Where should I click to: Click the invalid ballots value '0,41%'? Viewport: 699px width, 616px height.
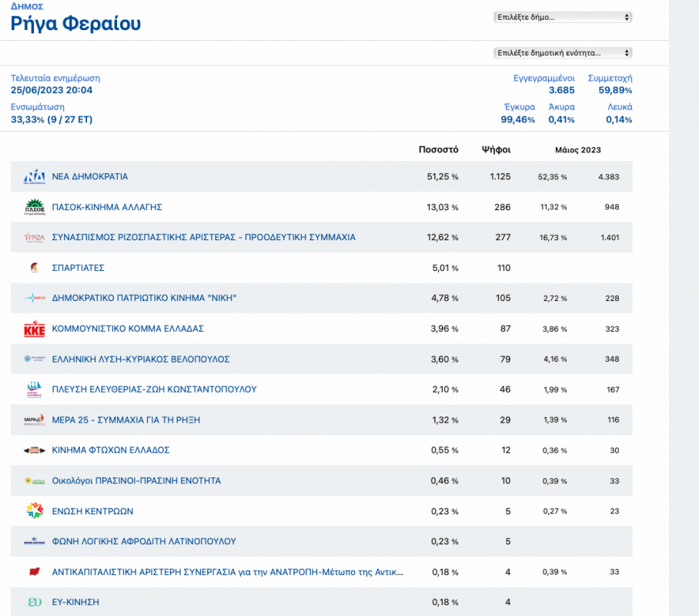(x=561, y=119)
